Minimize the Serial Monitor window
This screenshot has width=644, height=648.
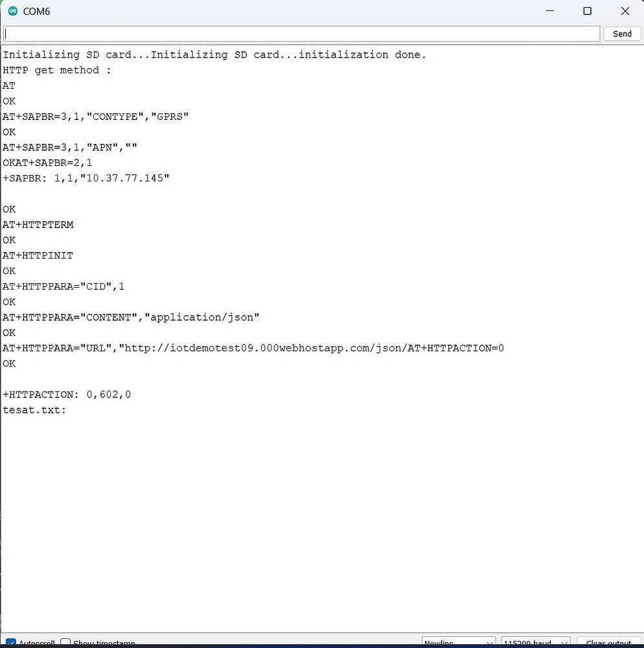pos(550,11)
